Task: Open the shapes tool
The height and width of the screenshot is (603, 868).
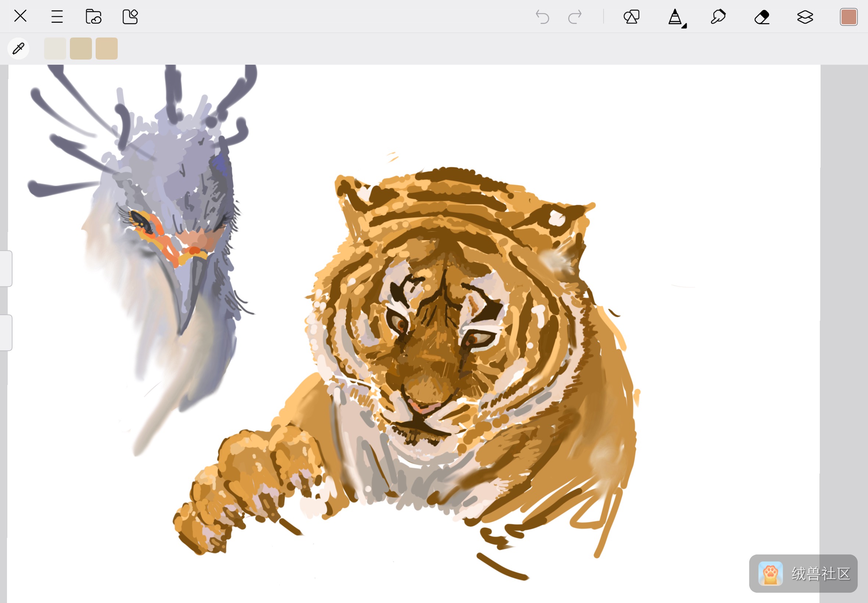Action: click(x=632, y=17)
